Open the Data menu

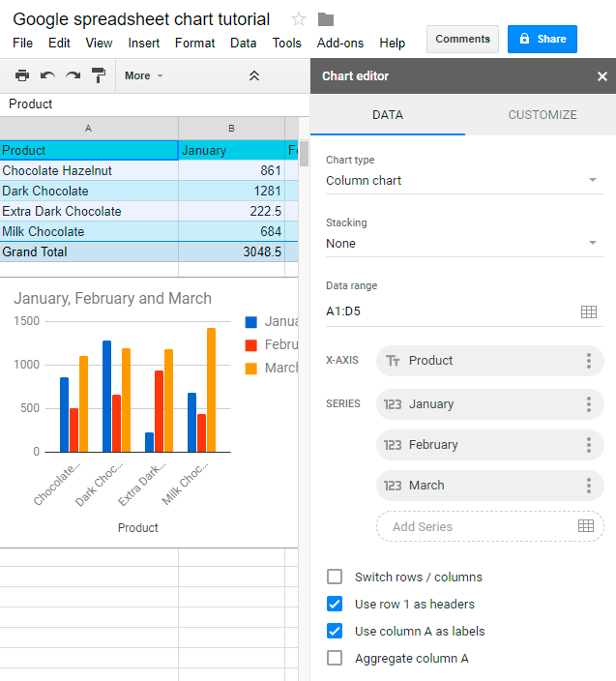[243, 43]
